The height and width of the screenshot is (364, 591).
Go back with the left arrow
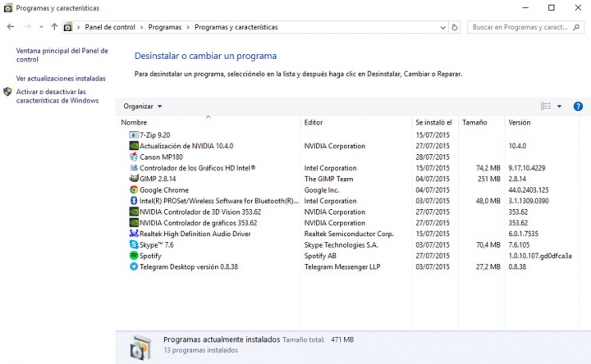[x=11, y=27]
